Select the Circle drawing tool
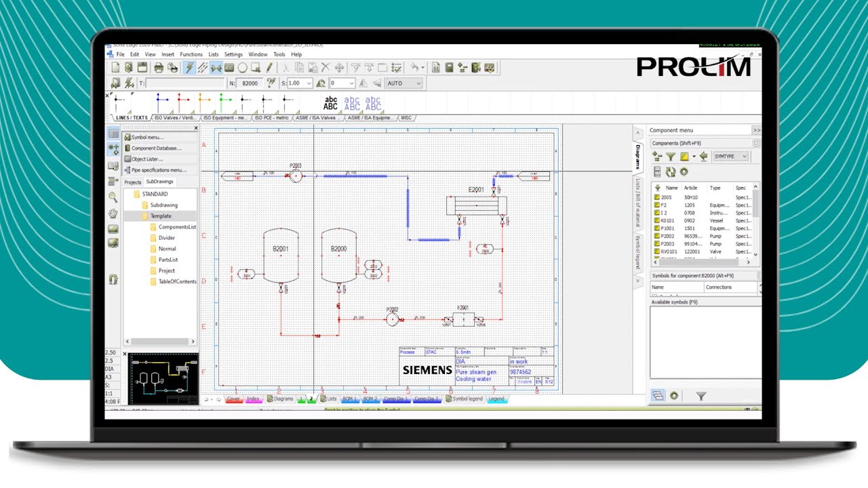 point(243,68)
